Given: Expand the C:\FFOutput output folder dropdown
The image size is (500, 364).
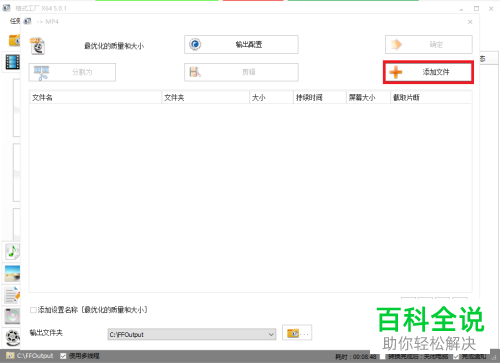Looking at the screenshot, I should [x=272, y=334].
